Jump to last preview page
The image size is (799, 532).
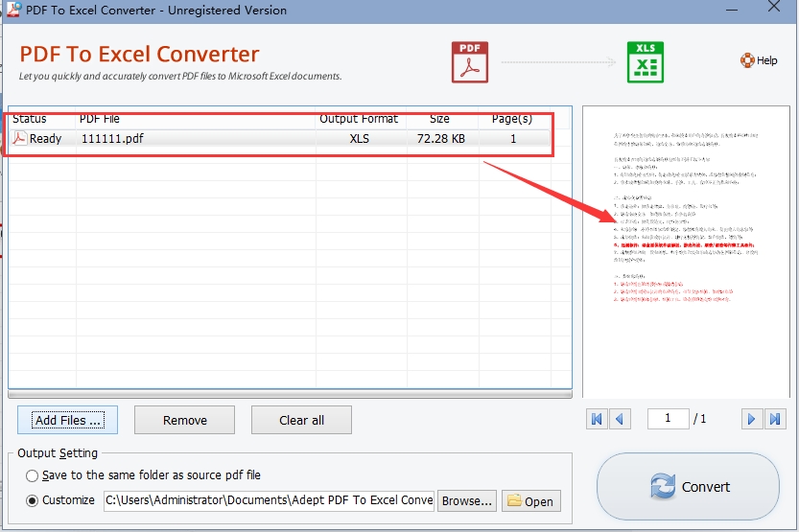(x=775, y=419)
